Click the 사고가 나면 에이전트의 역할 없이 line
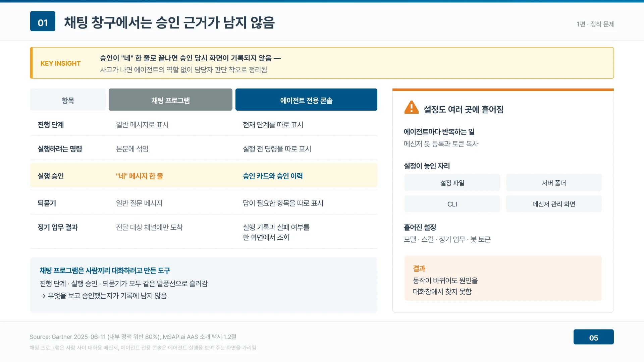 pyautogui.click(x=183, y=70)
